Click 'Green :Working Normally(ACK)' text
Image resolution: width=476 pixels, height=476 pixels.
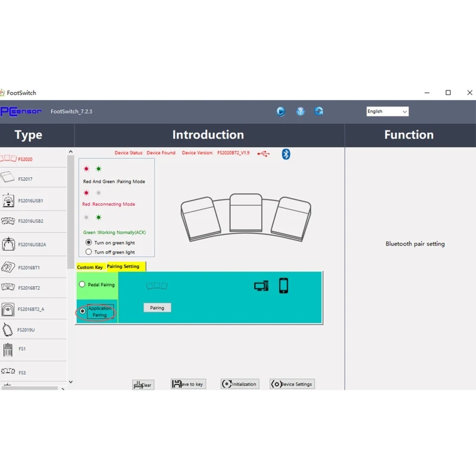pos(114,232)
